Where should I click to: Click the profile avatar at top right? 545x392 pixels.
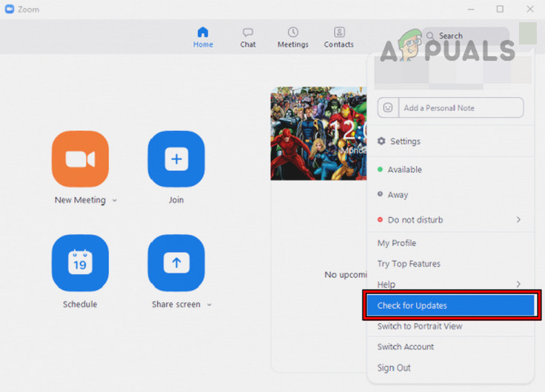528,33
